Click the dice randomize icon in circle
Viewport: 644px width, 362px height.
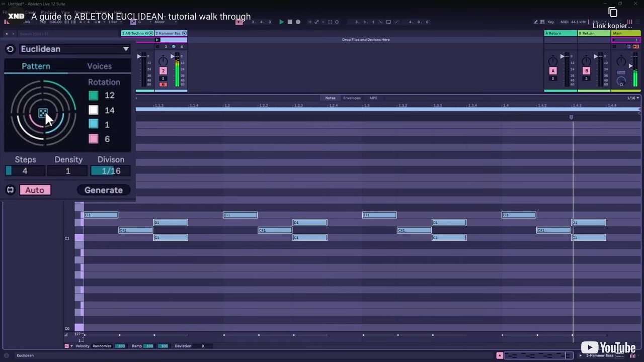pyautogui.click(x=43, y=113)
